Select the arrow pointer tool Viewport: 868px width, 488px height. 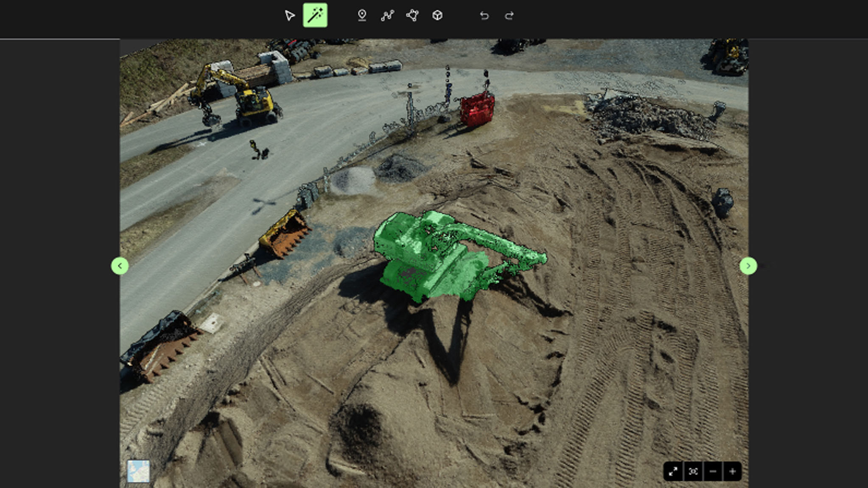coord(290,16)
